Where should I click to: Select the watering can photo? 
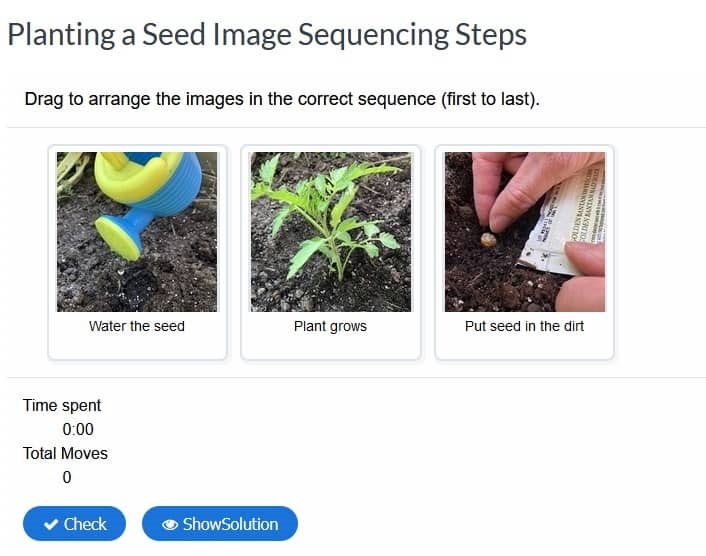click(x=137, y=232)
